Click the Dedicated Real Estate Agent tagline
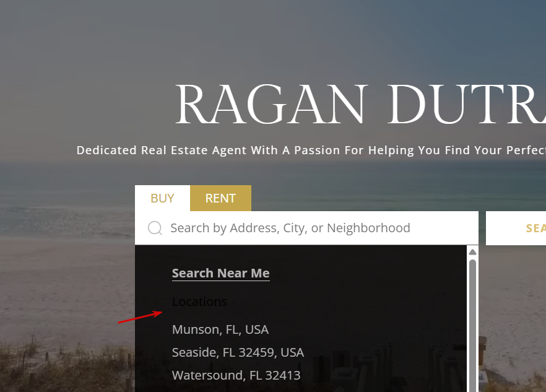 click(x=311, y=150)
